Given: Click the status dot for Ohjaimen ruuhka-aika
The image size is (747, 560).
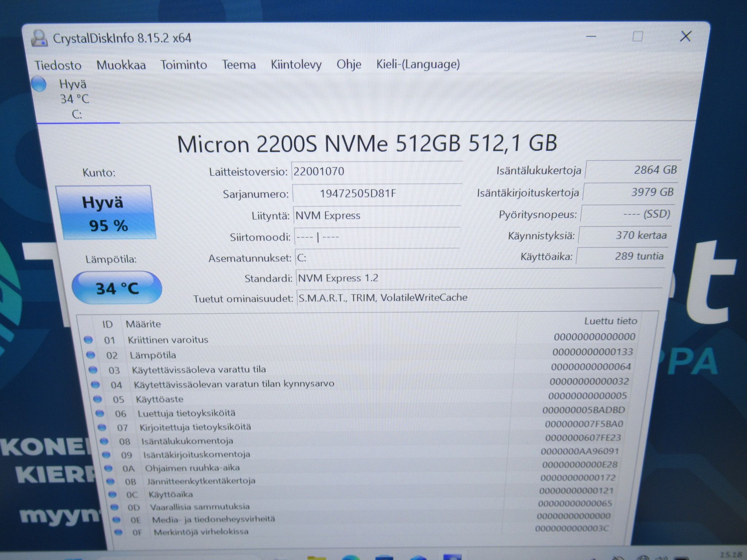Looking at the screenshot, I should pos(108,468).
